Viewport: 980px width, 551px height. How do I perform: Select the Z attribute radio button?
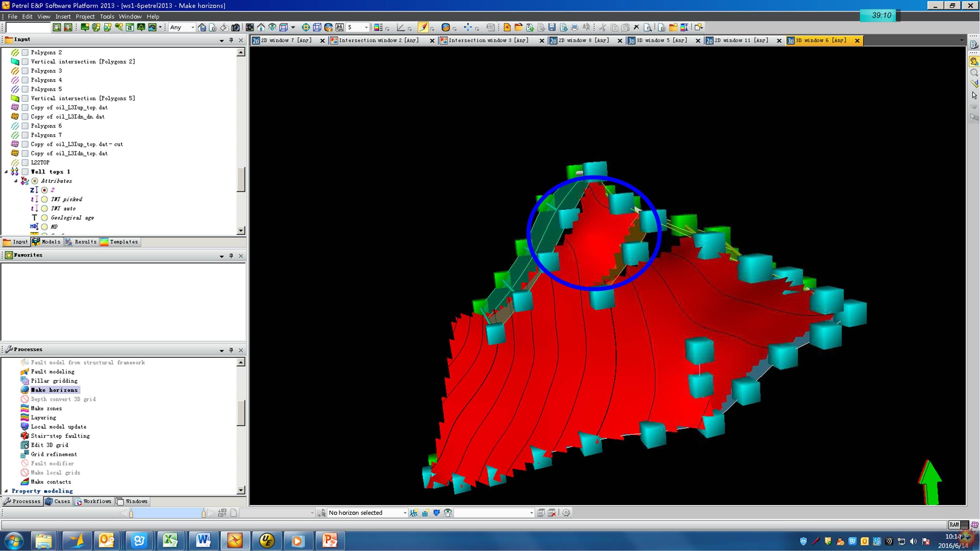pyautogui.click(x=44, y=190)
